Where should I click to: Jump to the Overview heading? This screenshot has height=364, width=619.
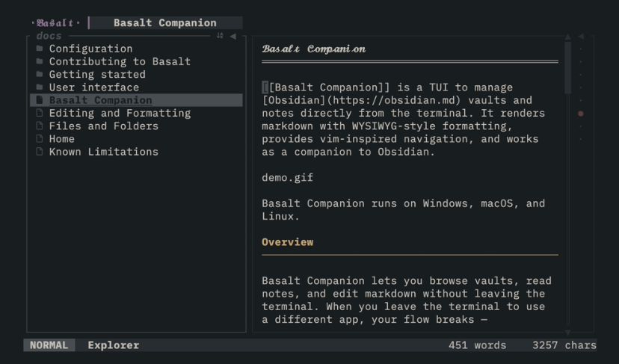tap(287, 242)
